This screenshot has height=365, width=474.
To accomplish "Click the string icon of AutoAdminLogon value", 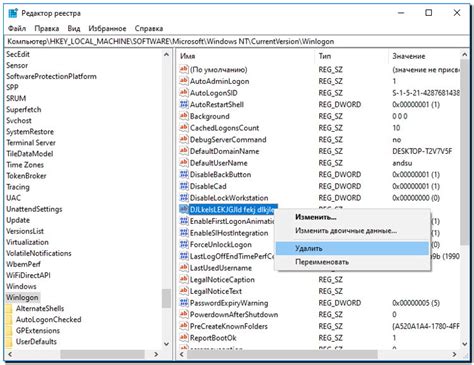I will tap(184, 81).
